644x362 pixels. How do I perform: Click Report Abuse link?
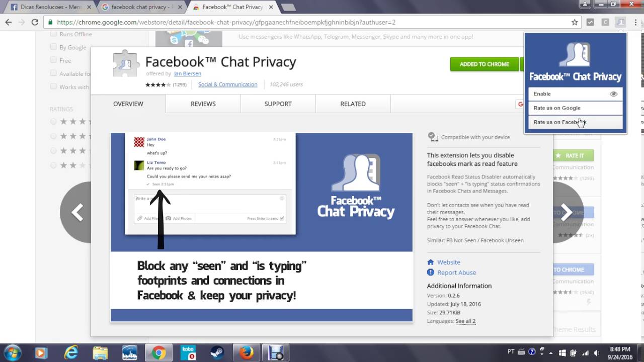click(x=457, y=273)
